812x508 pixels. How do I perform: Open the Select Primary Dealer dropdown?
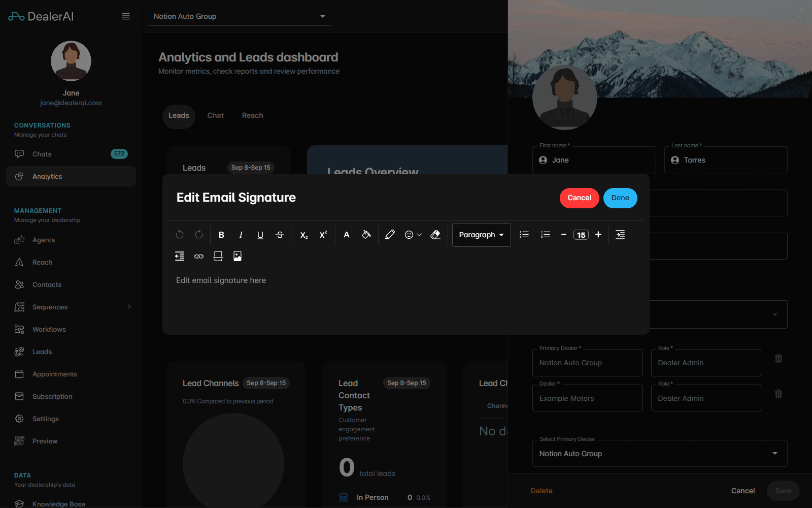click(x=660, y=454)
